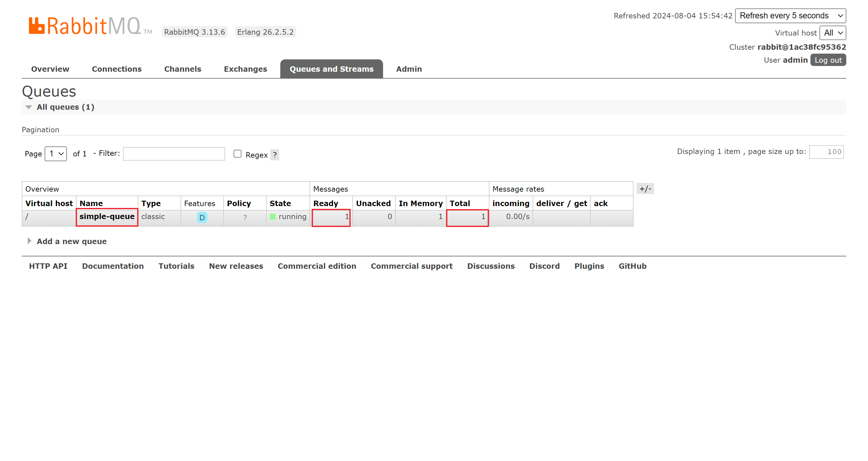Screen dimensions: 868x461
Task: Focus the queue Filter input field
Action: pyautogui.click(x=174, y=154)
